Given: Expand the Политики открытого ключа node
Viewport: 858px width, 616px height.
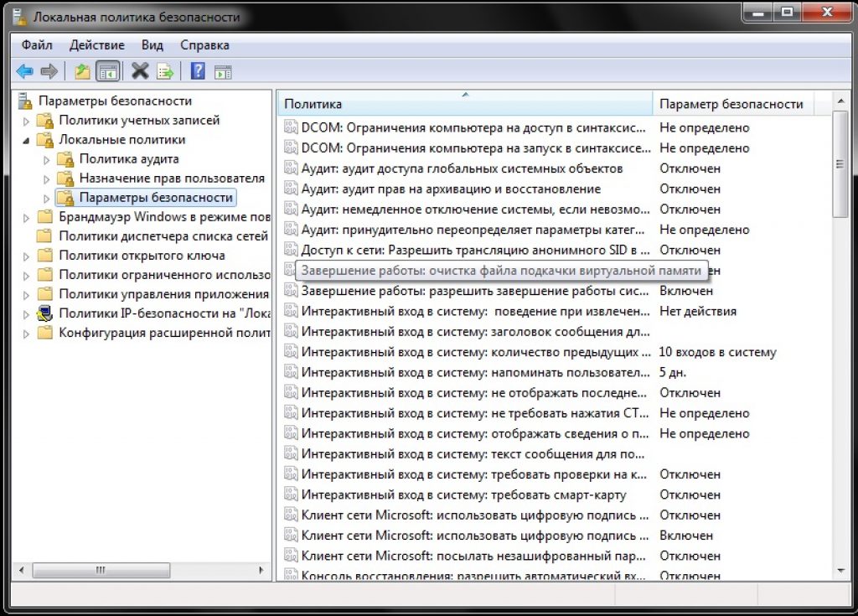Looking at the screenshot, I should [x=26, y=256].
